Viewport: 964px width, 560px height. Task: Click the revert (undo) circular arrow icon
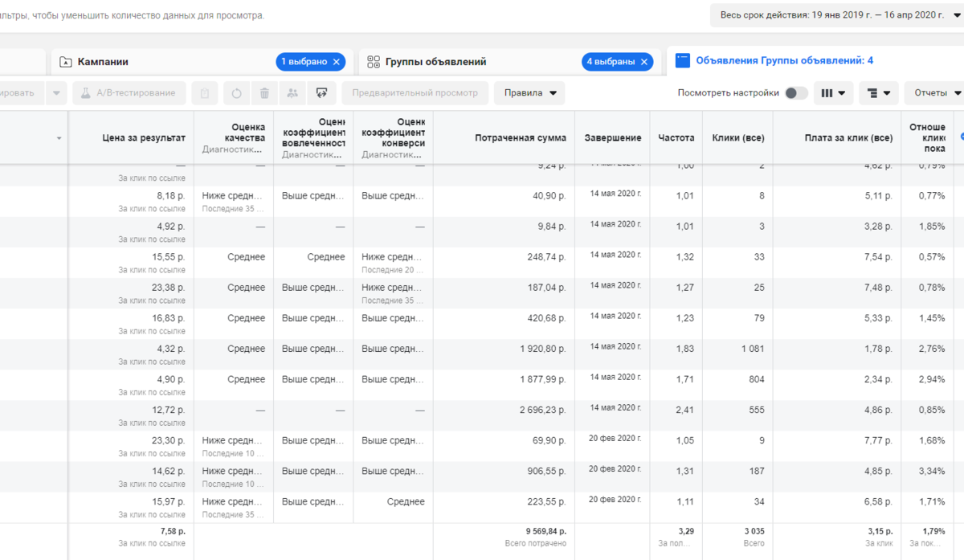(236, 93)
